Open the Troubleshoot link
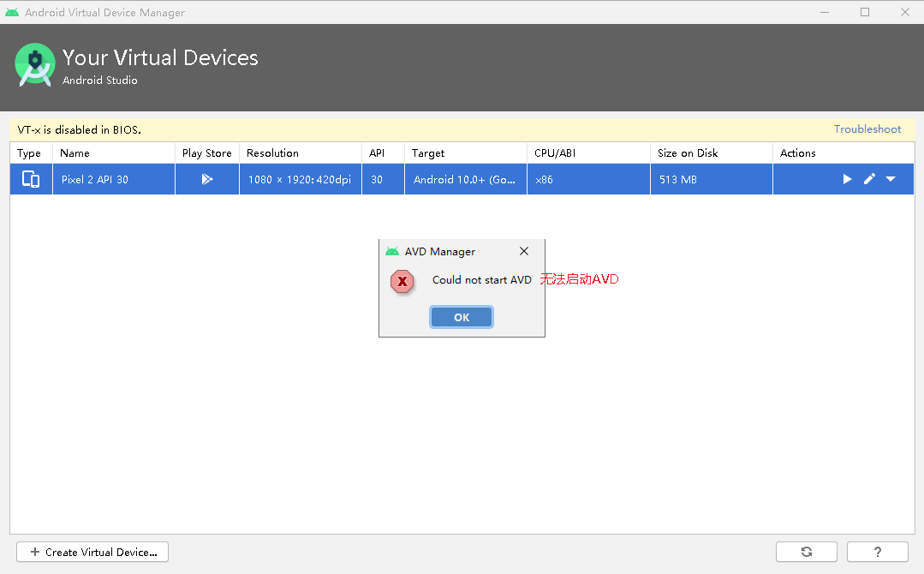Viewport: 924px width, 574px height. (x=867, y=129)
